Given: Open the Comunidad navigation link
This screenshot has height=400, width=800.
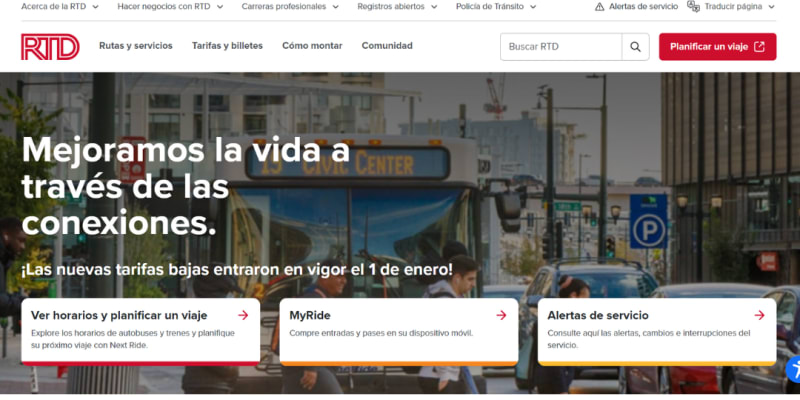Looking at the screenshot, I should click(387, 46).
